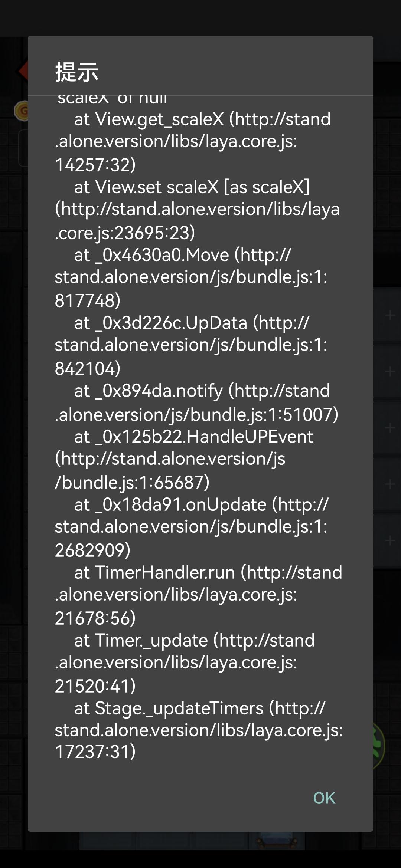Tap the fifth plus slot on right
Image resolution: width=401 pixels, height=868 pixels.
389,541
